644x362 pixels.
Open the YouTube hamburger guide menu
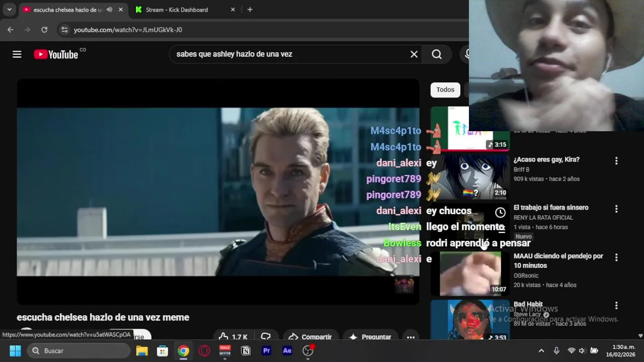(17, 54)
